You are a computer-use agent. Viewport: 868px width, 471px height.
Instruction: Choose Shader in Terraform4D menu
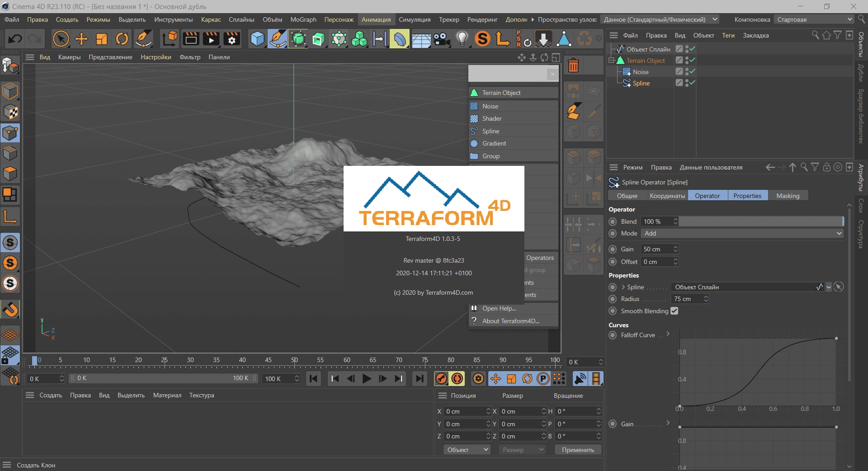514,118
